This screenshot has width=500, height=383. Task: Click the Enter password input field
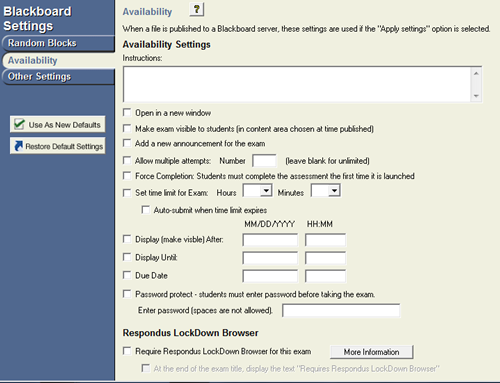[341, 310]
